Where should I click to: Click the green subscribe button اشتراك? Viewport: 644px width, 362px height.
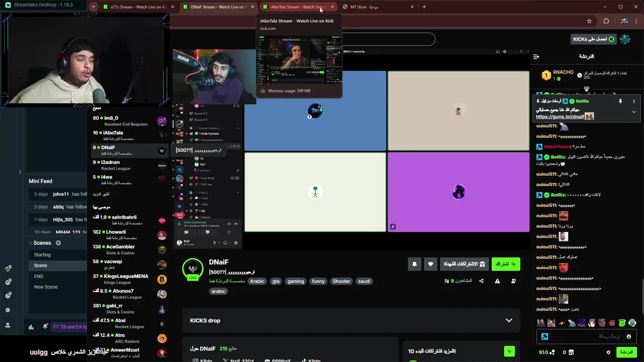pos(506,264)
